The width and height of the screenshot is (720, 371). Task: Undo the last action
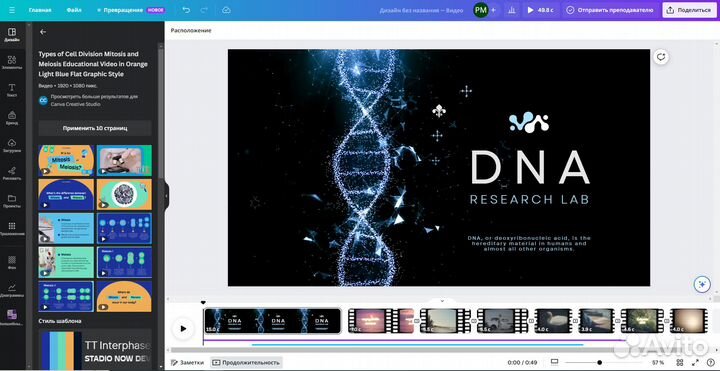point(186,10)
